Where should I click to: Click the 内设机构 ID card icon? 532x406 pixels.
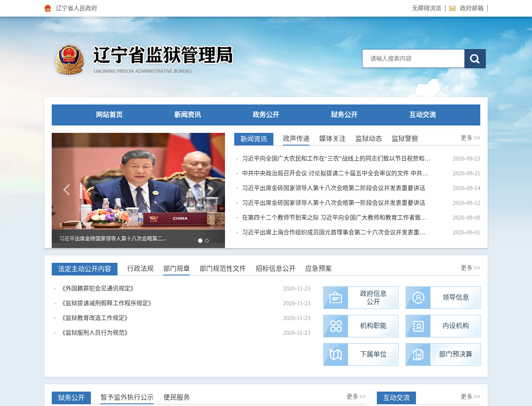coord(418,326)
